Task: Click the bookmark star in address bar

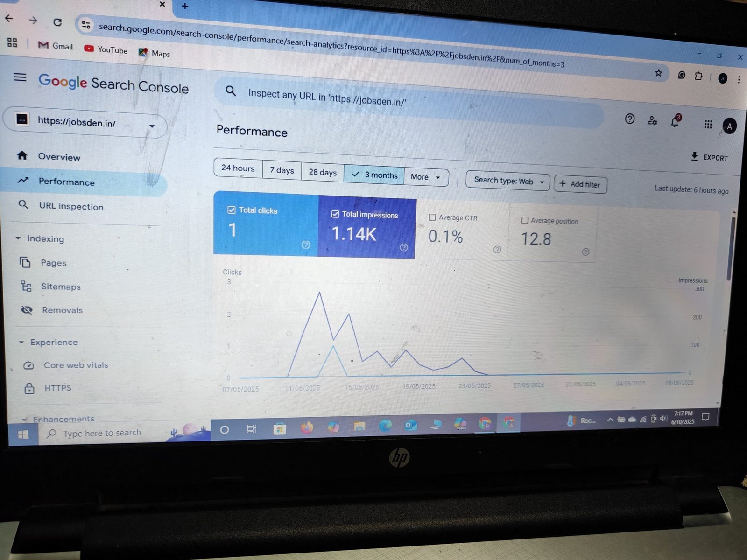Action: [x=658, y=73]
